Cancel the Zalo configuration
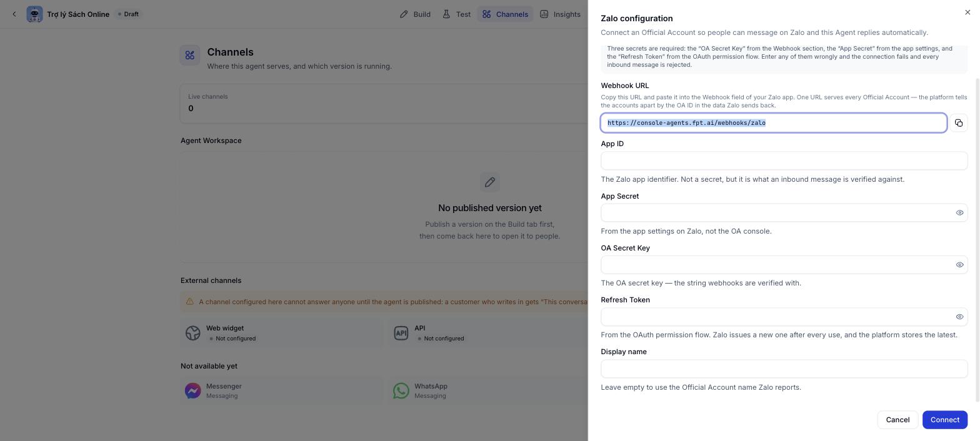Image resolution: width=980 pixels, height=441 pixels. pos(897,420)
